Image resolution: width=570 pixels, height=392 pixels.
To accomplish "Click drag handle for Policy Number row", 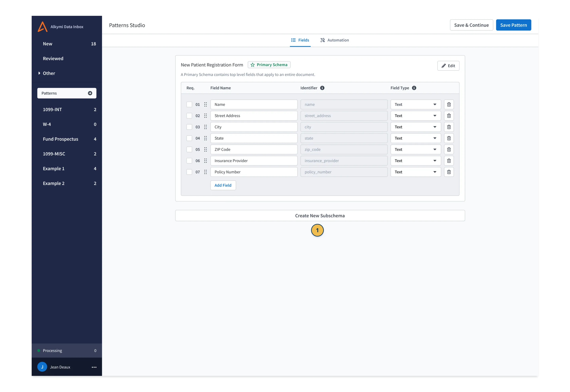I will pyautogui.click(x=205, y=172).
